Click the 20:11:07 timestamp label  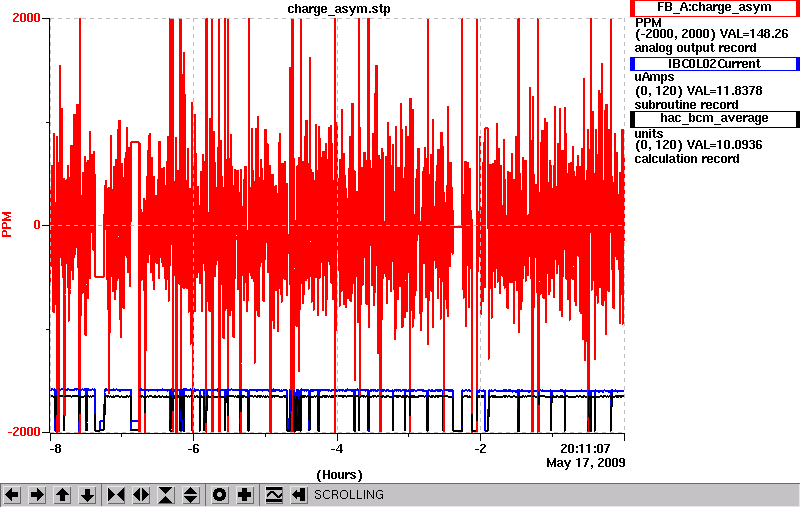[585, 448]
